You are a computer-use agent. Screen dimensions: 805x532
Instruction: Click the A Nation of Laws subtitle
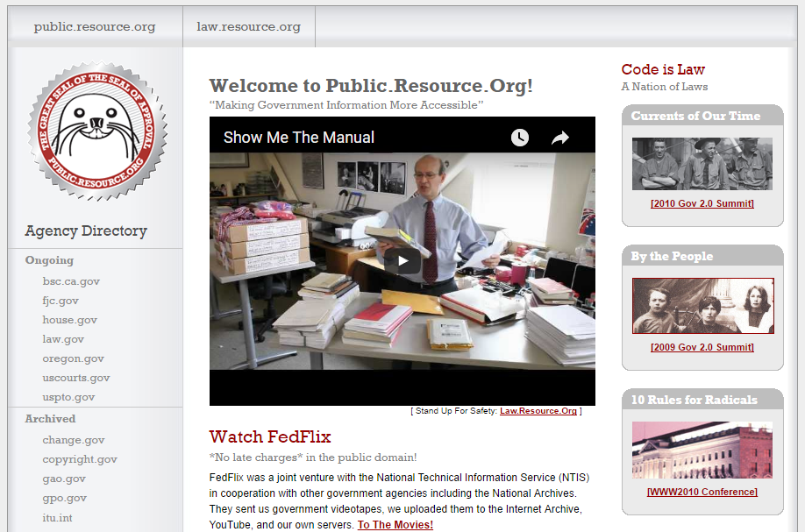click(x=665, y=87)
